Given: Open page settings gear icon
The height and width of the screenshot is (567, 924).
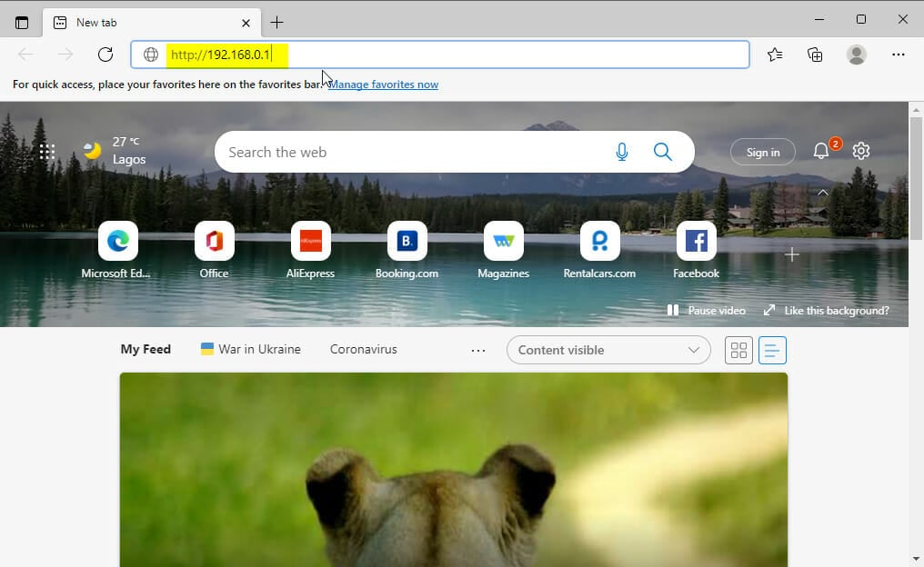Looking at the screenshot, I should (861, 151).
